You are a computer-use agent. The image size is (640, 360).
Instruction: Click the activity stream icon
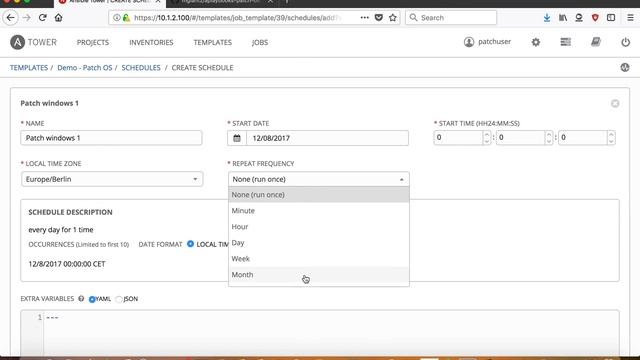coord(625,67)
